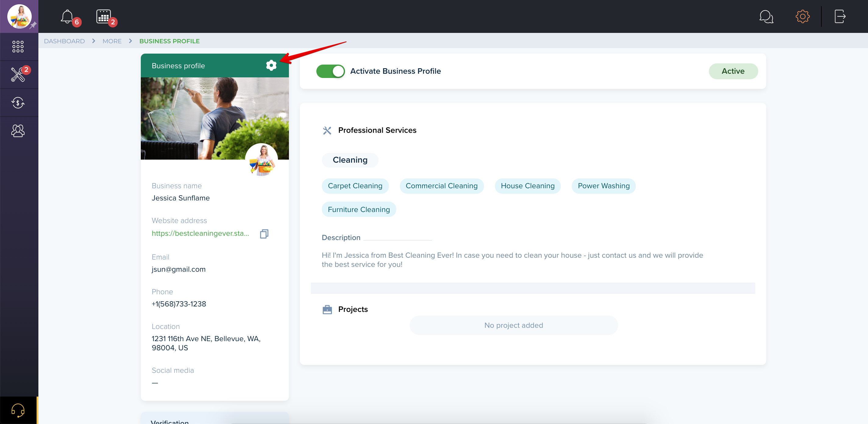
Task: Open the support headset icon
Action: pos(18,410)
